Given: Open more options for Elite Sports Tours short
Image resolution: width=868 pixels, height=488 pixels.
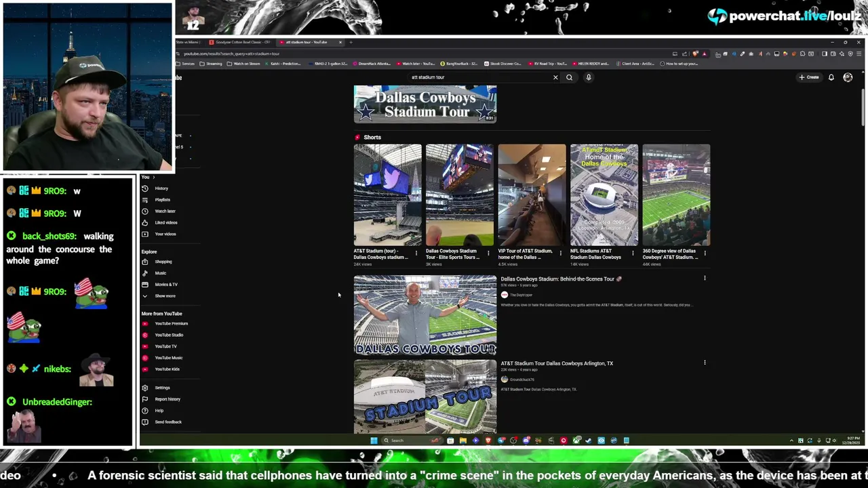Looking at the screenshot, I should (488, 253).
